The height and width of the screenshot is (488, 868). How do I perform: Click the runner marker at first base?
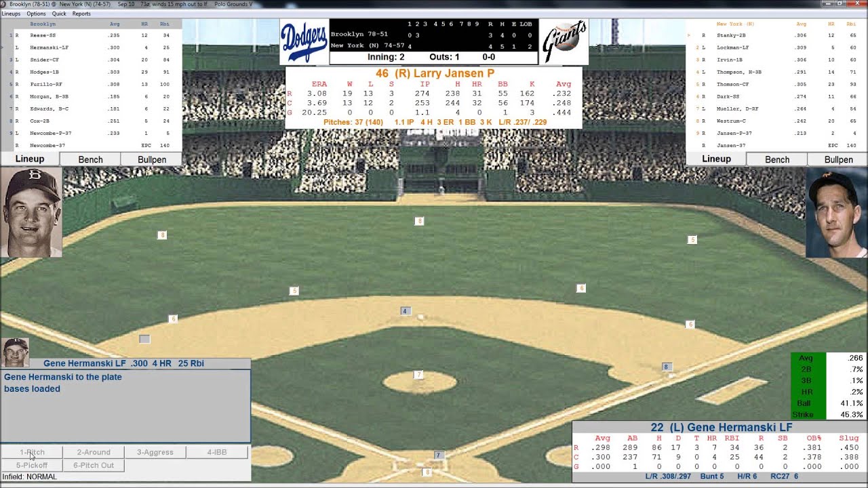(x=666, y=367)
